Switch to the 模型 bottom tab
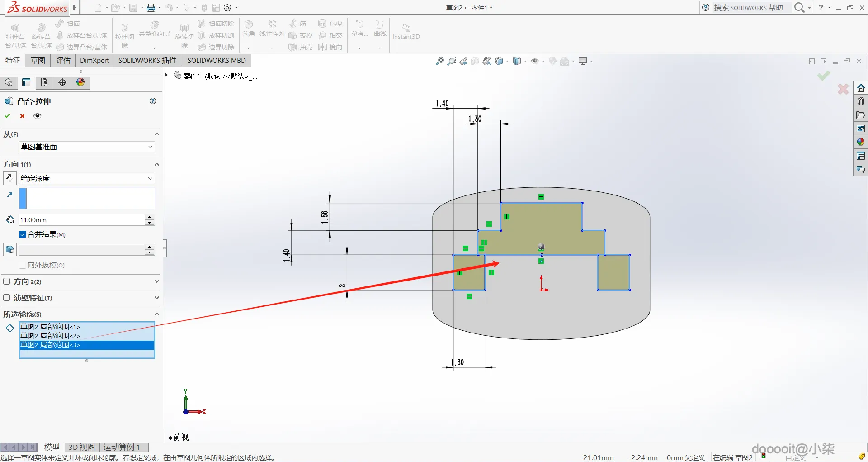Image resolution: width=868 pixels, height=462 pixels. pyautogui.click(x=52, y=447)
